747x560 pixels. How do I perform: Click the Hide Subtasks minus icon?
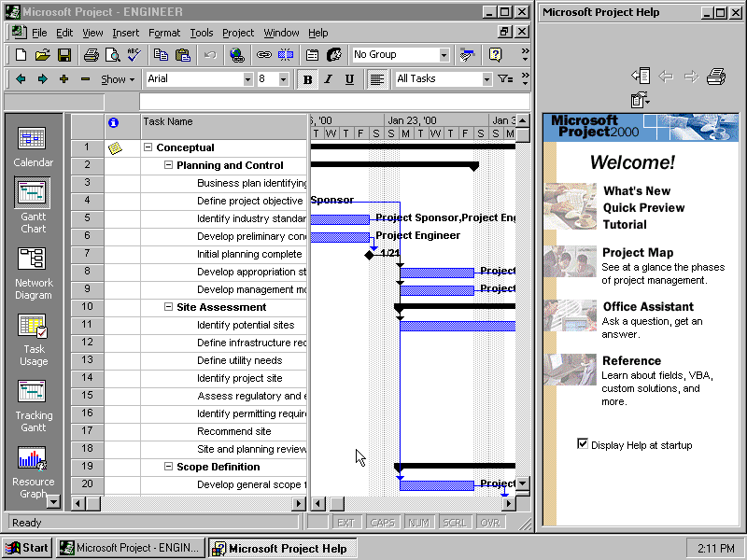85,79
